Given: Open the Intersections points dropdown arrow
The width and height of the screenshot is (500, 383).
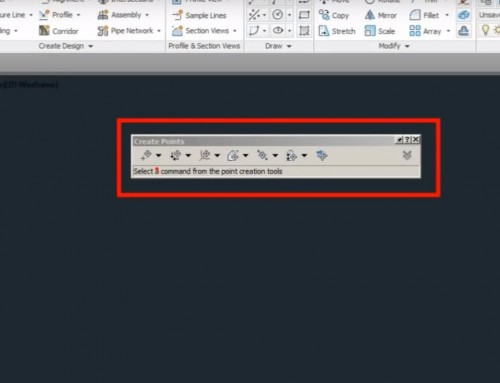Looking at the screenshot, I should pos(188,155).
